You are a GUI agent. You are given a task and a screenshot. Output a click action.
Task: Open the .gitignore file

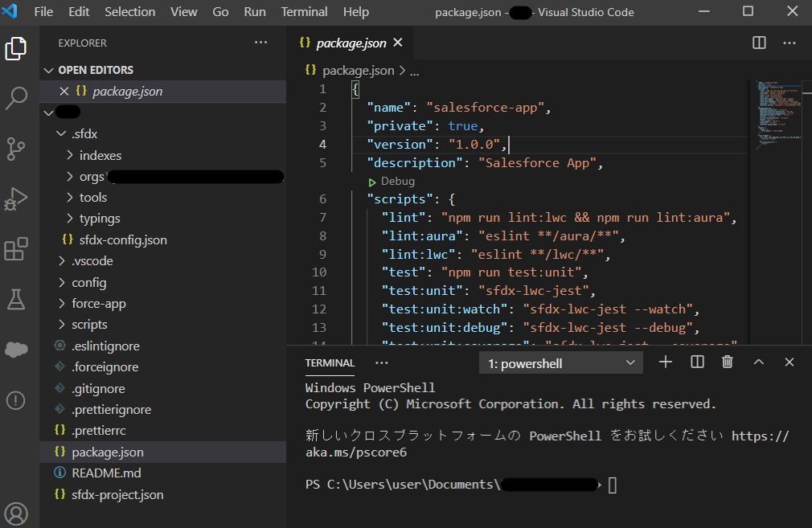[98, 388]
